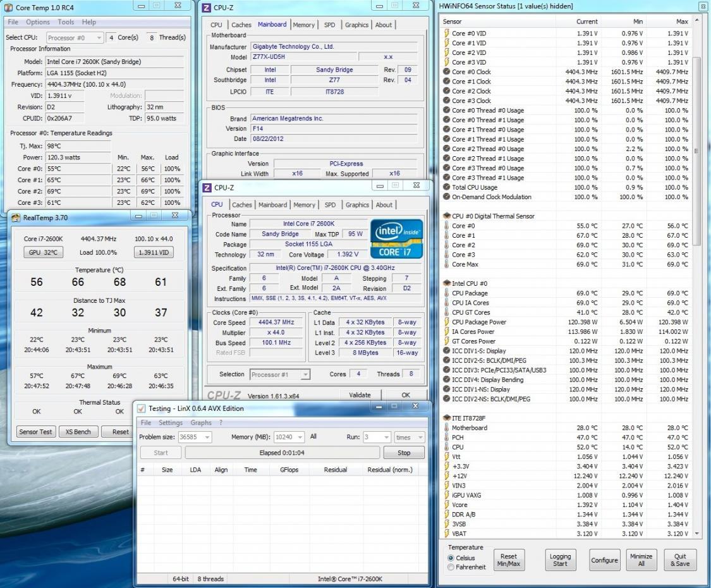Screen dimensions: 711x588
Task: Click the Core Temp Model field
Action: pyautogui.click(x=115, y=62)
